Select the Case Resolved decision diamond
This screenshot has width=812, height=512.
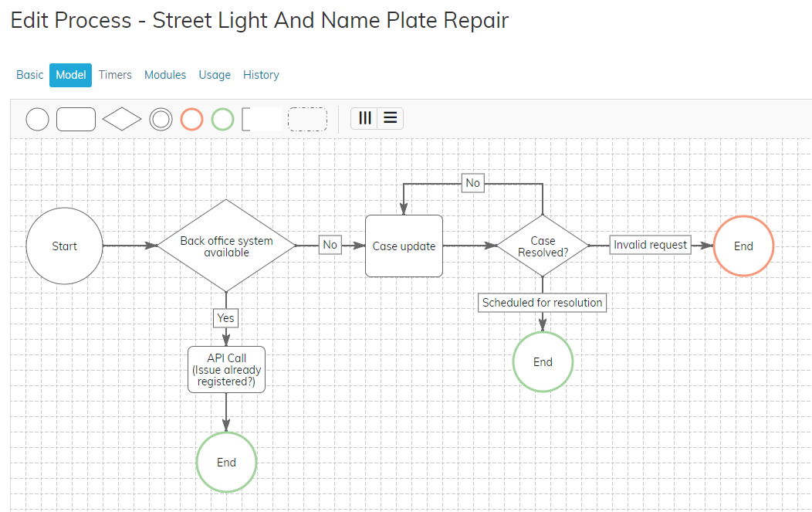click(543, 246)
